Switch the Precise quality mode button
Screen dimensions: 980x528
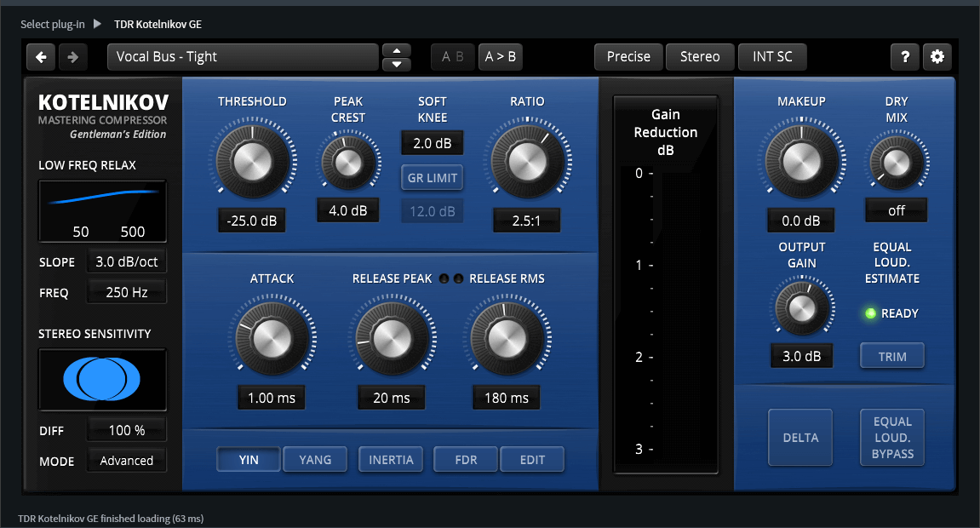[628, 57]
